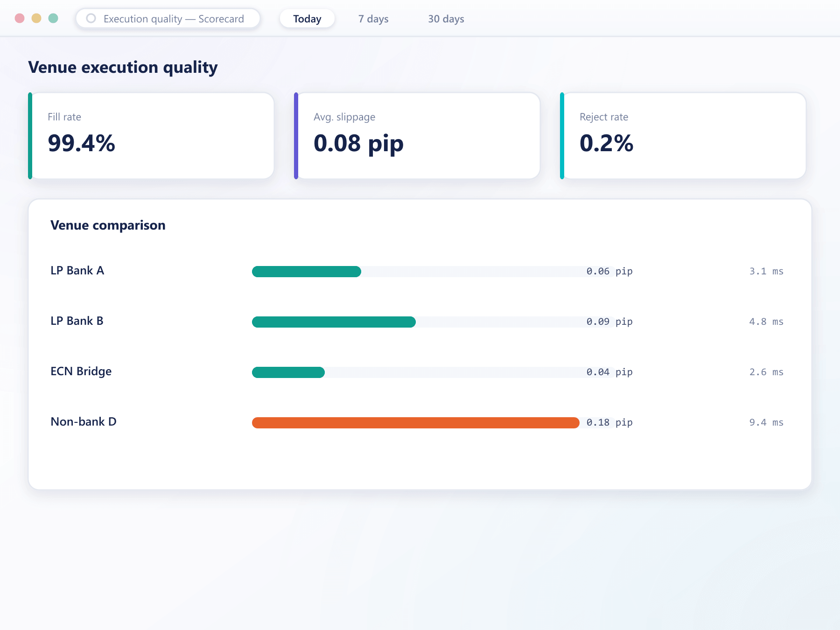The width and height of the screenshot is (840, 630).
Task: Select the 7 days tab
Action: click(373, 19)
